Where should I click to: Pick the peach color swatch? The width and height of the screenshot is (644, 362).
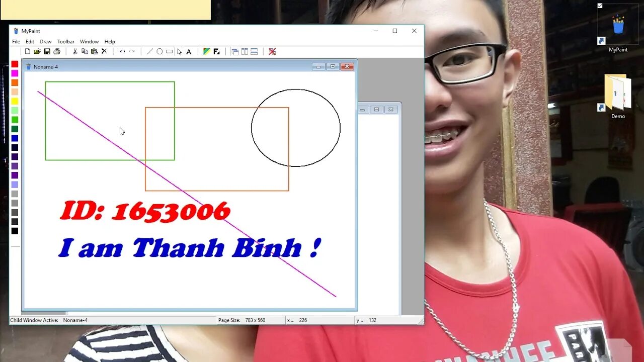(x=15, y=92)
